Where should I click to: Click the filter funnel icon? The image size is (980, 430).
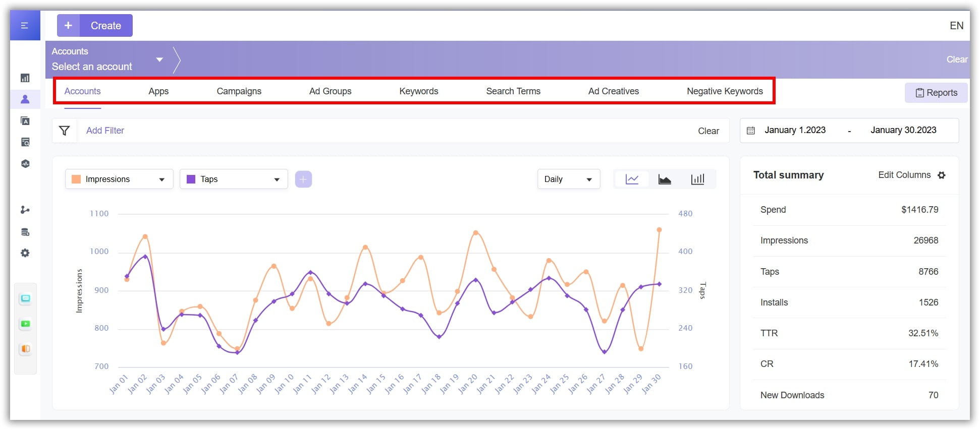coord(65,131)
